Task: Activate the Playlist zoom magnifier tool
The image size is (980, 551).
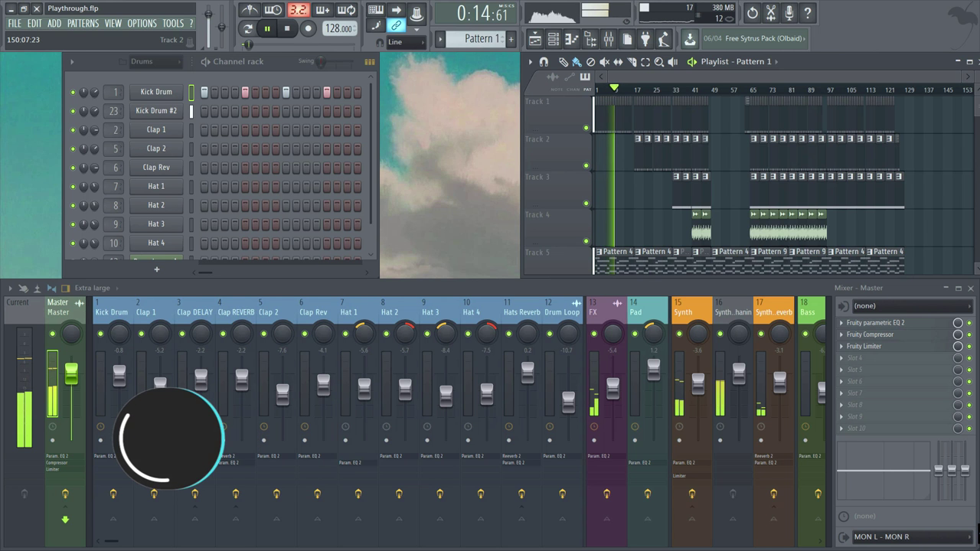Action: (x=659, y=63)
